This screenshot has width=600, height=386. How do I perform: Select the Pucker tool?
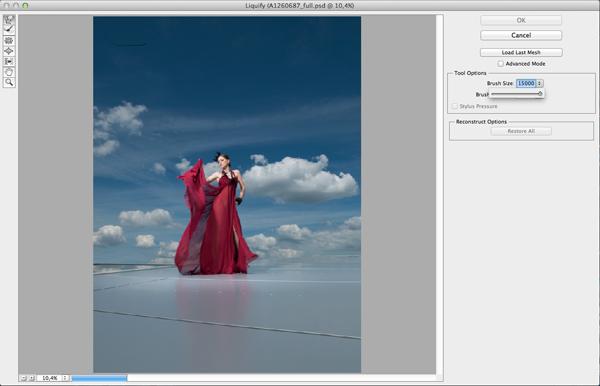click(9, 40)
